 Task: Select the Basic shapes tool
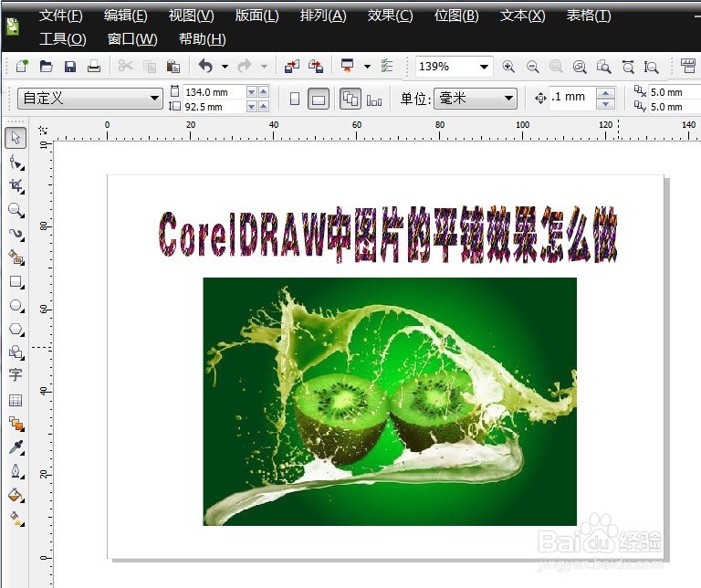(x=16, y=352)
